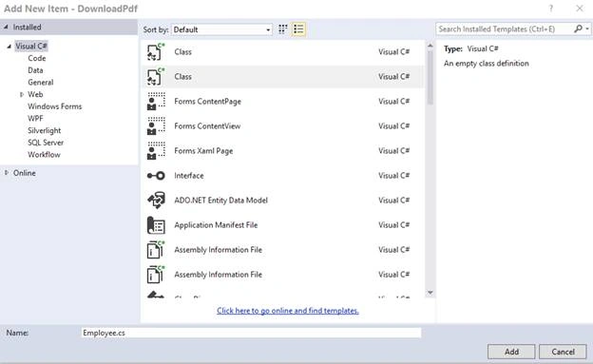This screenshot has width=593, height=364.
Task: Click the Forms ContentView template icon
Action: [x=156, y=126]
